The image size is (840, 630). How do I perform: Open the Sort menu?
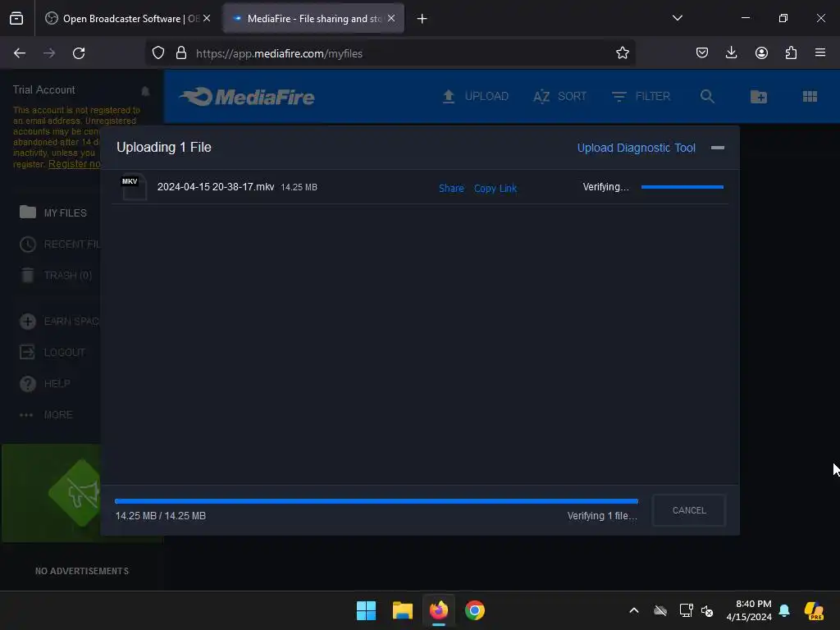point(559,97)
